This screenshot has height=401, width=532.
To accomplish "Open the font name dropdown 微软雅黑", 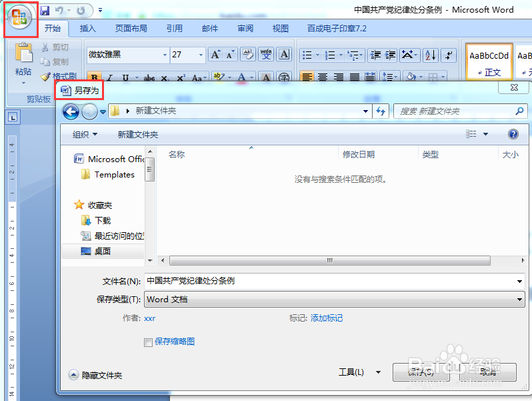I will pos(165,55).
